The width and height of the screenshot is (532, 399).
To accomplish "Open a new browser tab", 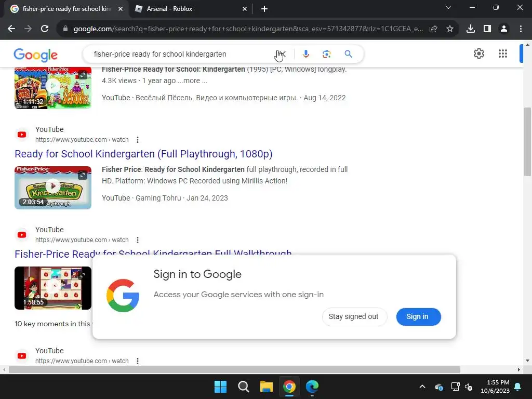I will [x=264, y=9].
